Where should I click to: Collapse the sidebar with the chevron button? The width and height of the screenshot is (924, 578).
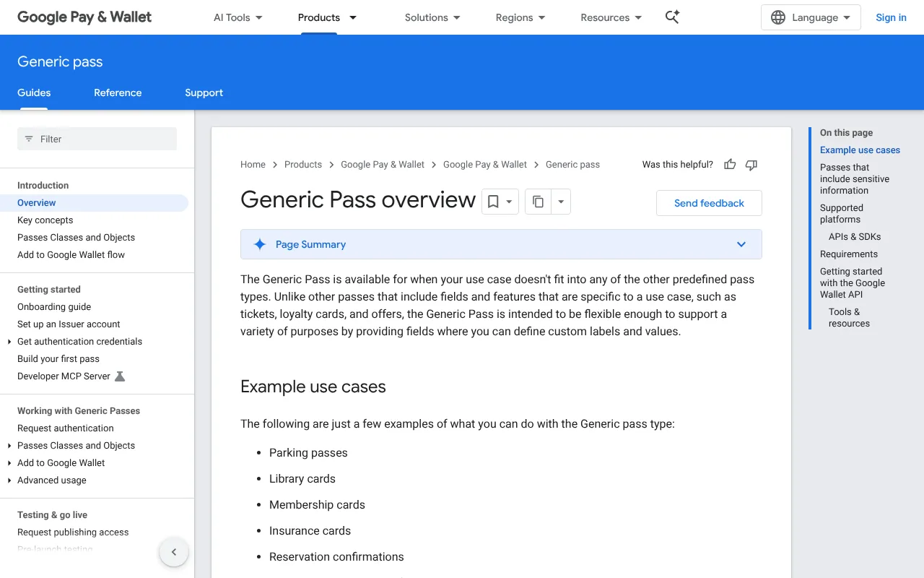click(x=174, y=553)
